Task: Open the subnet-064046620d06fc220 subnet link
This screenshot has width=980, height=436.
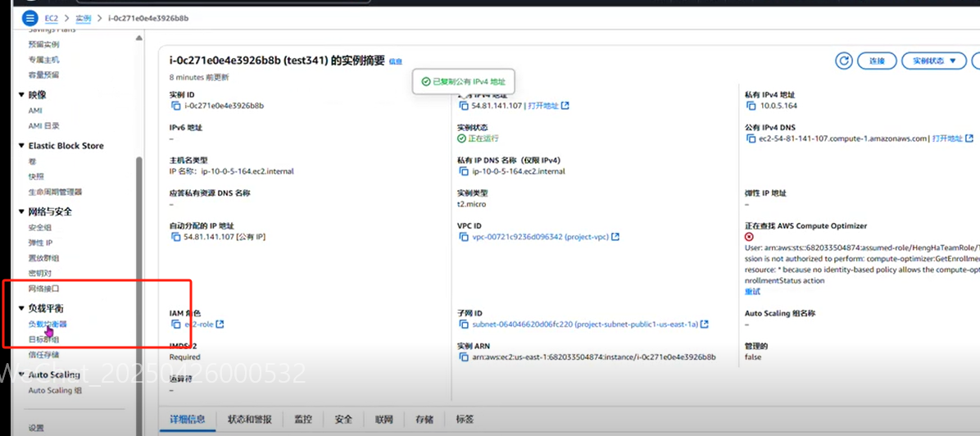Action: tap(584, 324)
